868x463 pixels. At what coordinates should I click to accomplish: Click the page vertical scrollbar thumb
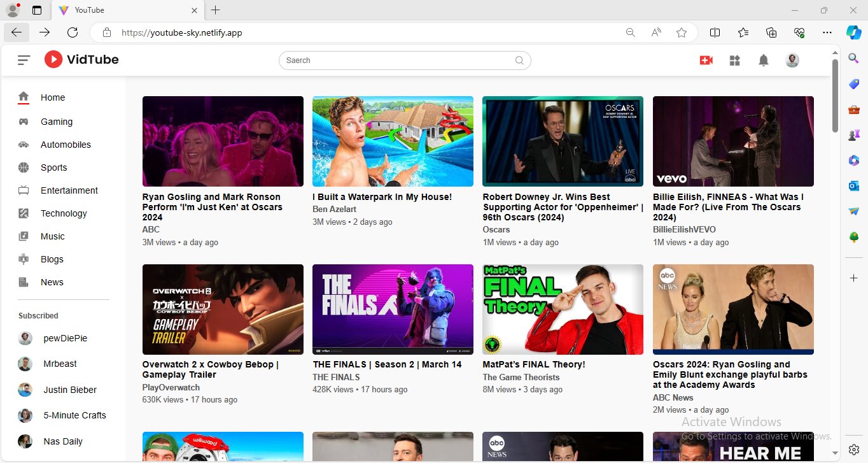[x=836, y=96]
